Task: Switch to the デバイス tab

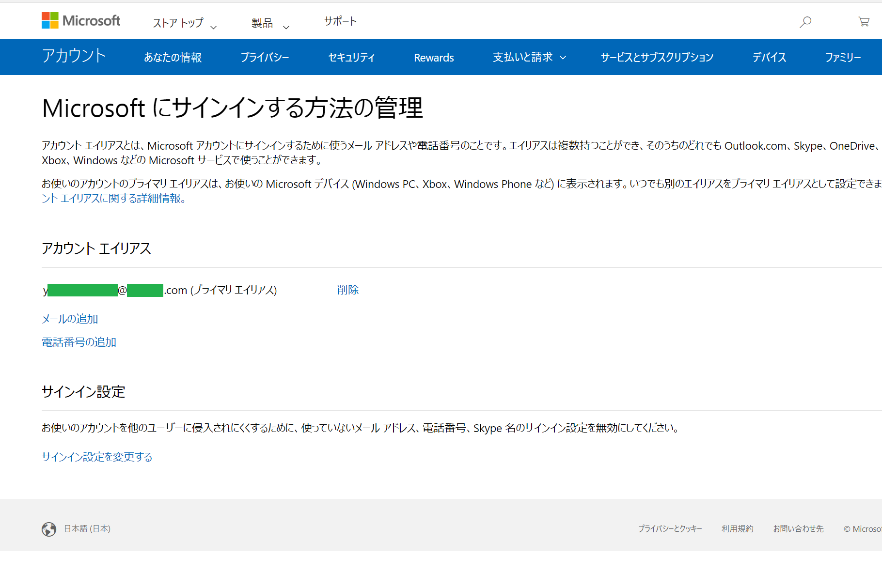Action: (x=769, y=57)
